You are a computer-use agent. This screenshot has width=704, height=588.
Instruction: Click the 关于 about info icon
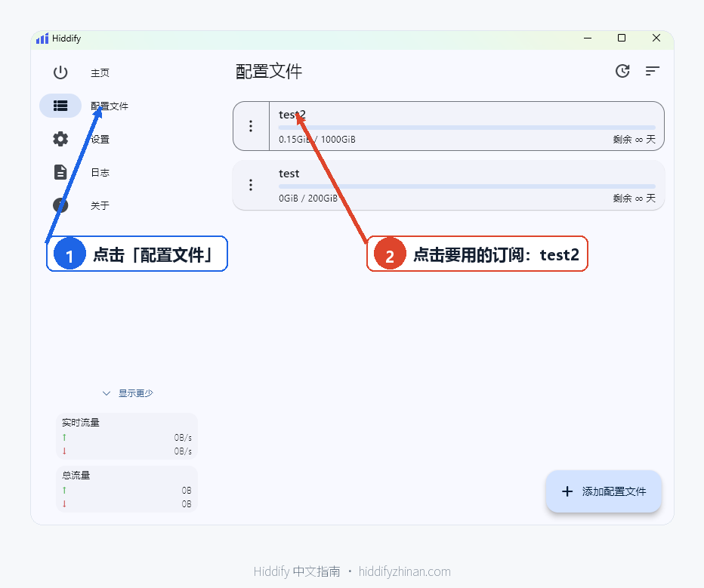(x=60, y=205)
